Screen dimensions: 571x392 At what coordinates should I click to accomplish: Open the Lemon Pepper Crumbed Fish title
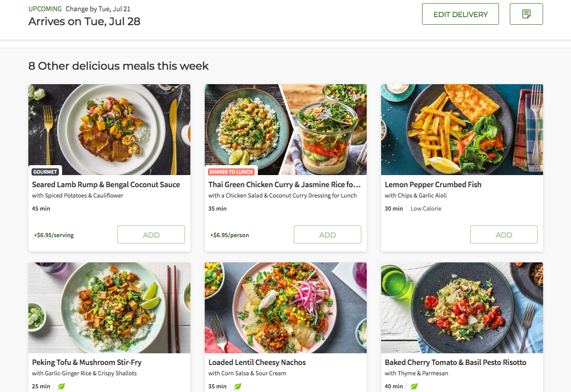[433, 185]
